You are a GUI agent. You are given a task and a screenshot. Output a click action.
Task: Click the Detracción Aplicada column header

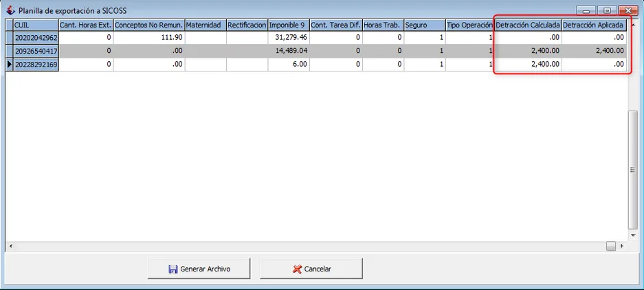(595, 25)
